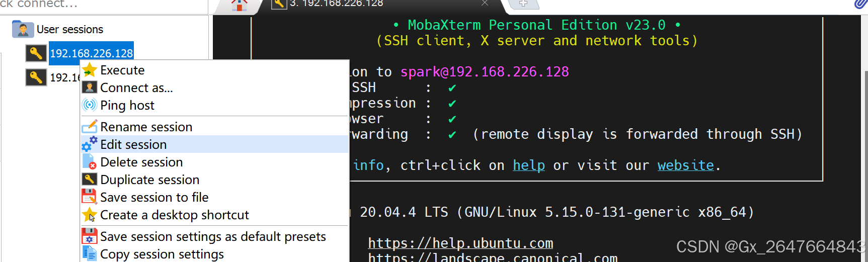
Task: Click the key icon of the second session
Action: [x=36, y=77]
